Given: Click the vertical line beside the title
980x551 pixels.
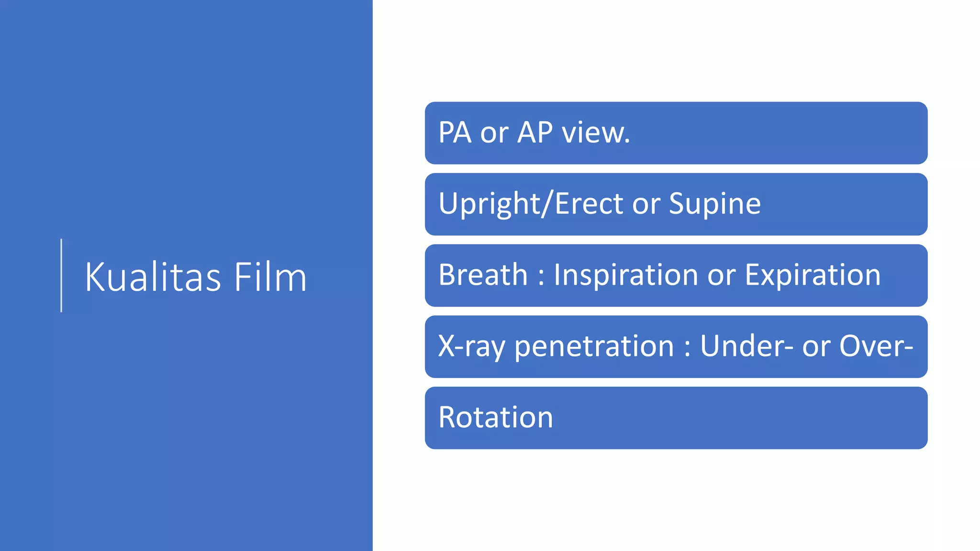Looking at the screenshot, I should point(61,275).
